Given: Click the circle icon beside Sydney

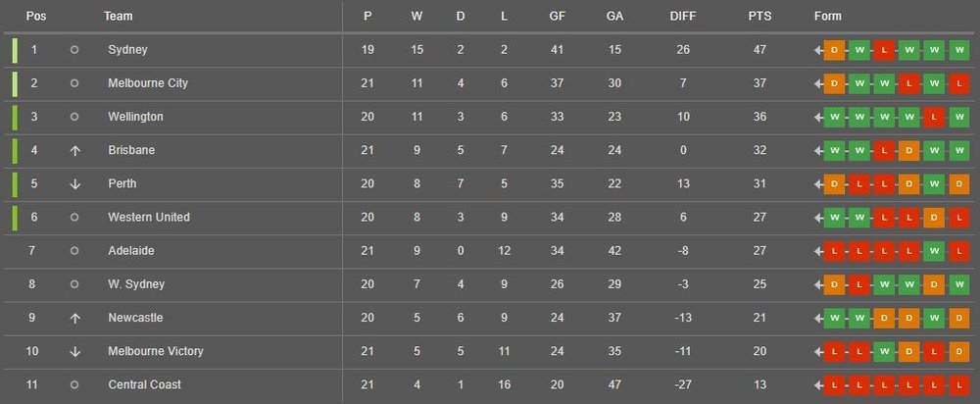Looking at the screenshot, I should point(74,50).
